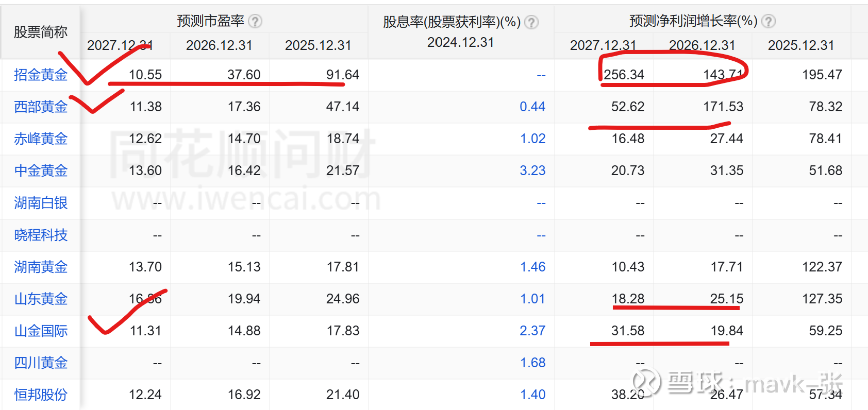Image resolution: width=868 pixels, height=410 pixels.
Task: Select the 15.13 P/E cell for 湖南黄金
Action: [x=244, y=267]
